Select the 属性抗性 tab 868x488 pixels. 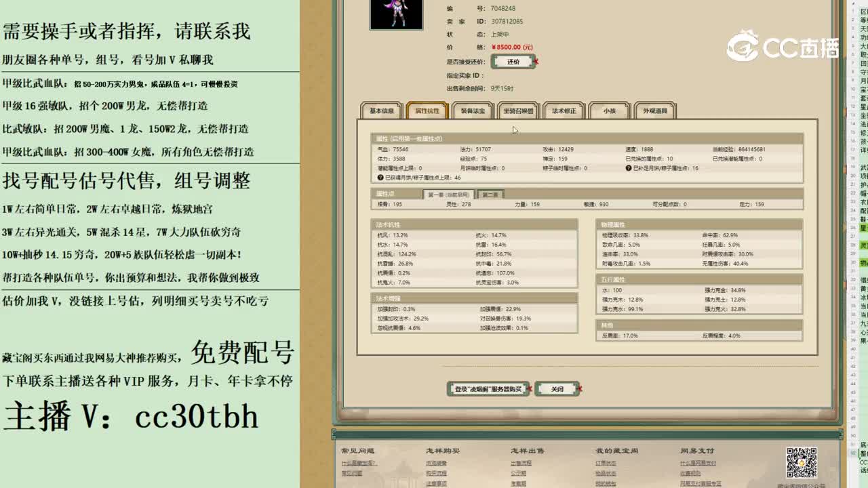(427, 110)
